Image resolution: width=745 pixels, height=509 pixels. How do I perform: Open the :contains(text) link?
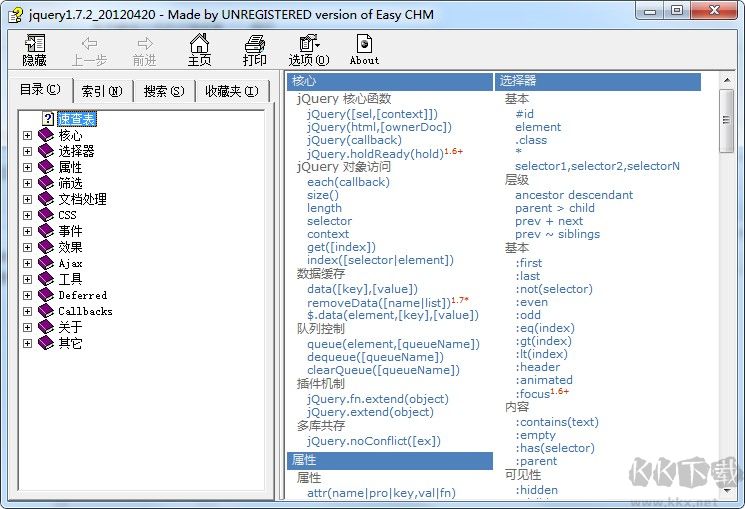557,422
